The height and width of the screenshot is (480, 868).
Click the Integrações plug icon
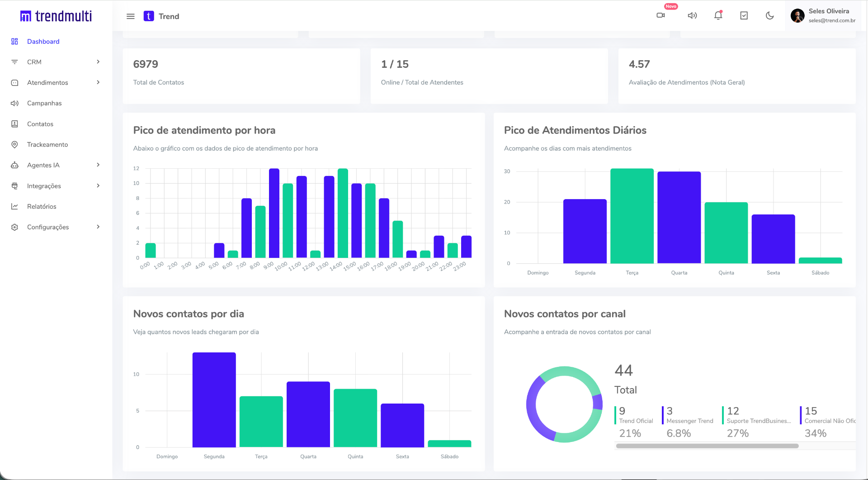coord(14,186)
